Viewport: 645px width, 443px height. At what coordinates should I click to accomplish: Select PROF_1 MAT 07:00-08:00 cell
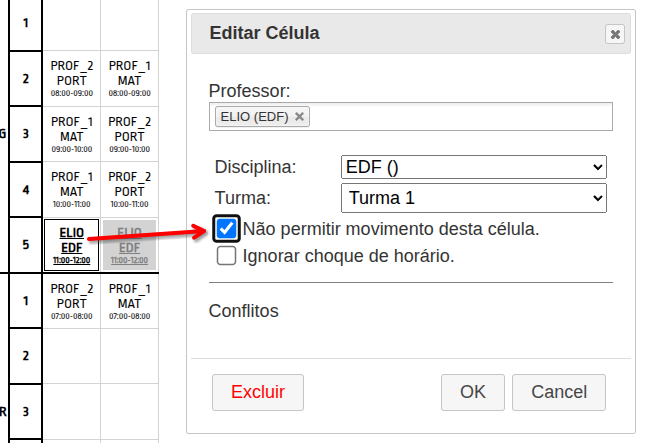point(129,300)
